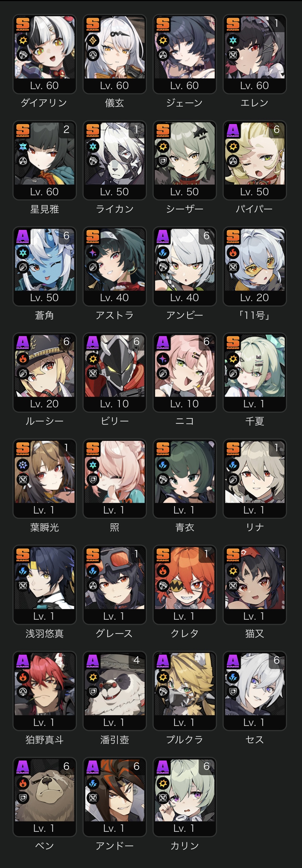Open 儀玄 agent portrait
Viewport: 302px width, 868px height.
114,47
